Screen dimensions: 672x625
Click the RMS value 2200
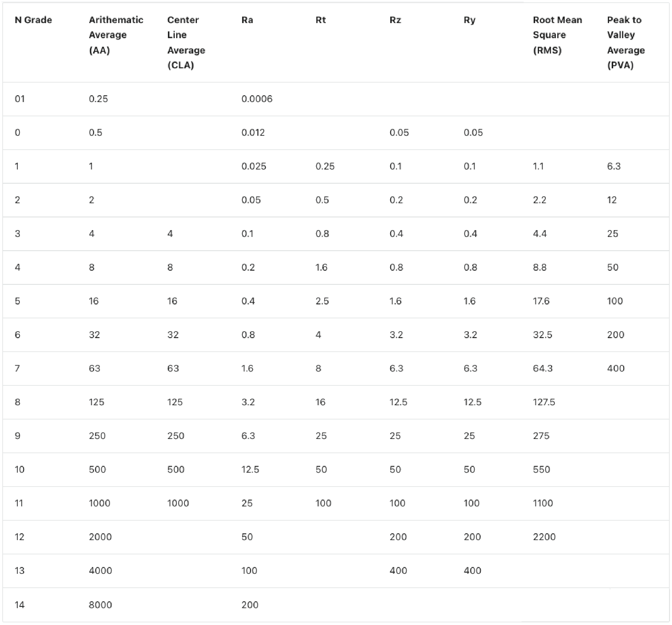coord(544,537)
